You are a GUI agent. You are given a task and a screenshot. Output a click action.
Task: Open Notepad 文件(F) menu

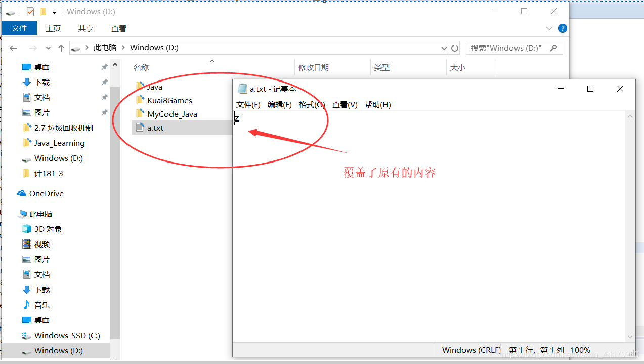248,105
